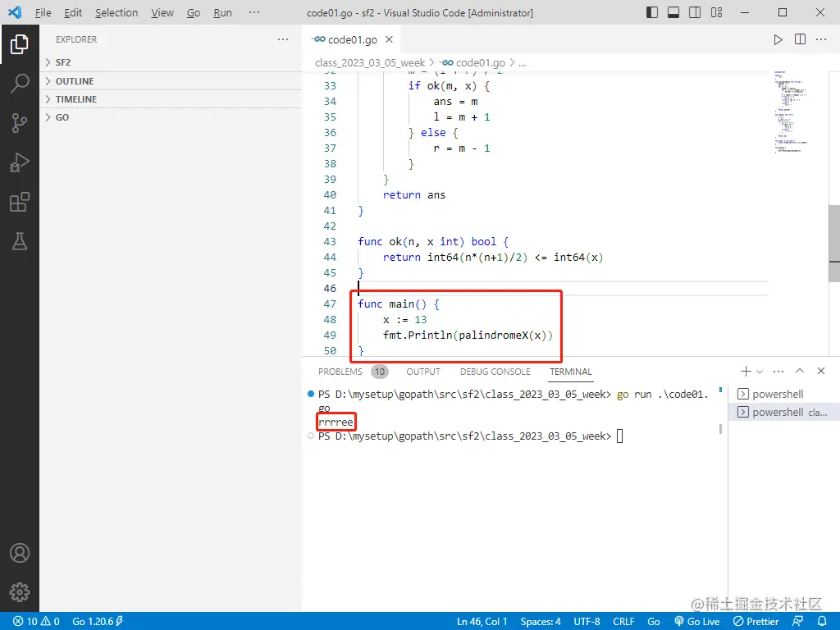The height and width of the screenshot is (630, 840).
Task: Open editor More Actions ellipsis
Action: click(820, 39)
